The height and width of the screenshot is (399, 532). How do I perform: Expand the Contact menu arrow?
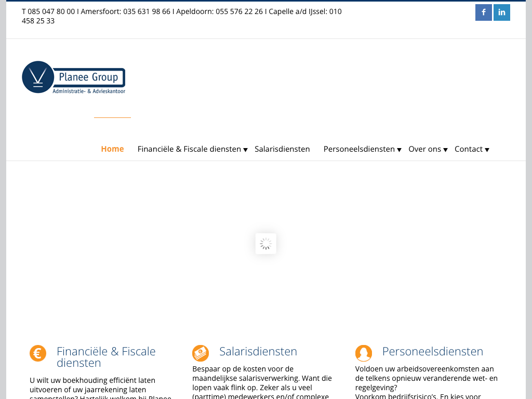click(487, 150)
